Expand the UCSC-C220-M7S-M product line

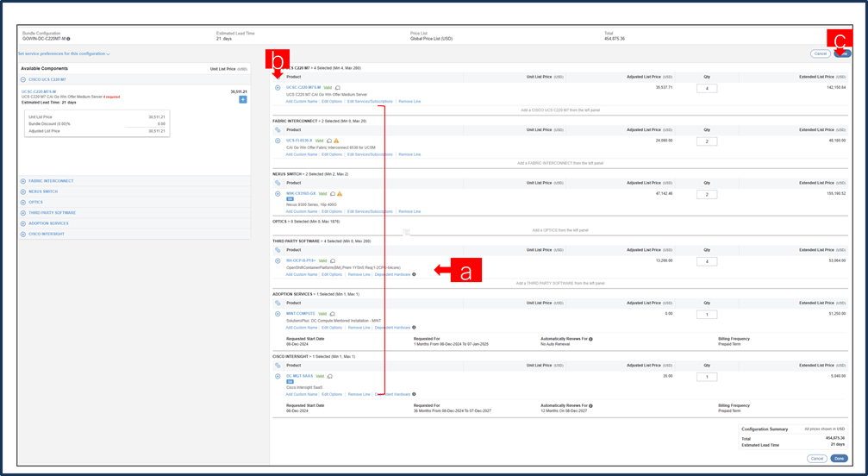(278, 88)
